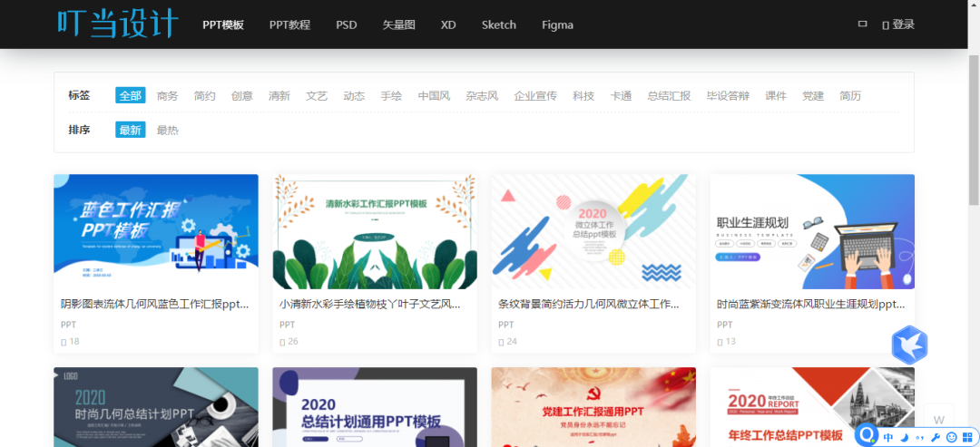980x447 pixels.
Task: Open the 时尚几何总结计划PPT thumbnail
Action: 156,407
